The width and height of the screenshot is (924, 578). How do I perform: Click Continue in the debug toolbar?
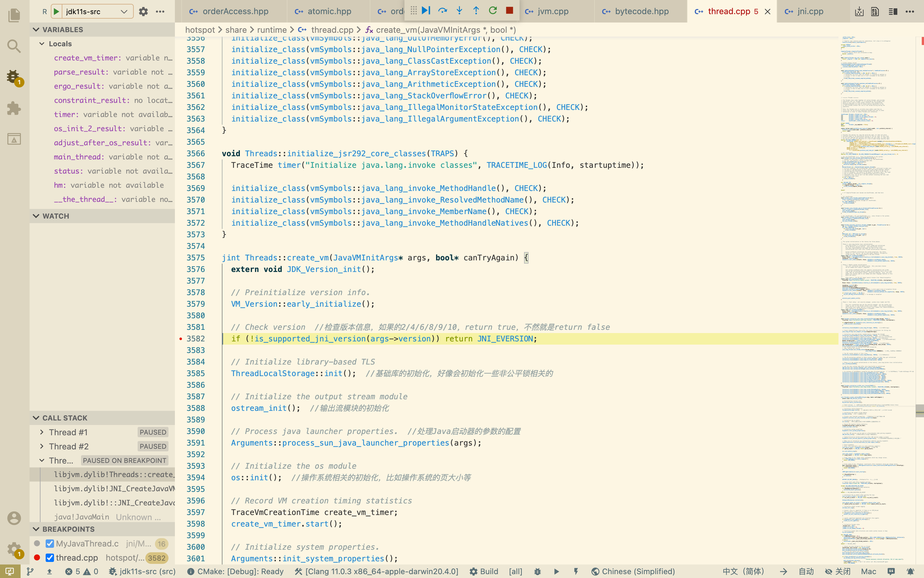[426, 10]
